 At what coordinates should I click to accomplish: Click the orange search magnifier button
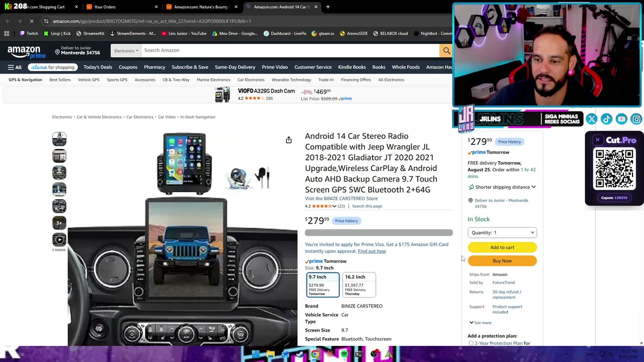(446, 50)
